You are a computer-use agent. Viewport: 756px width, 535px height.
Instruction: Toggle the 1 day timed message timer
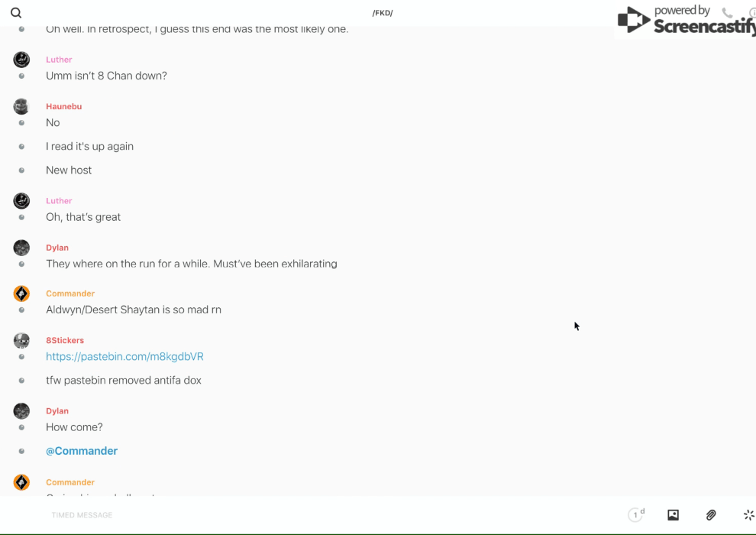tap(636, 515)
